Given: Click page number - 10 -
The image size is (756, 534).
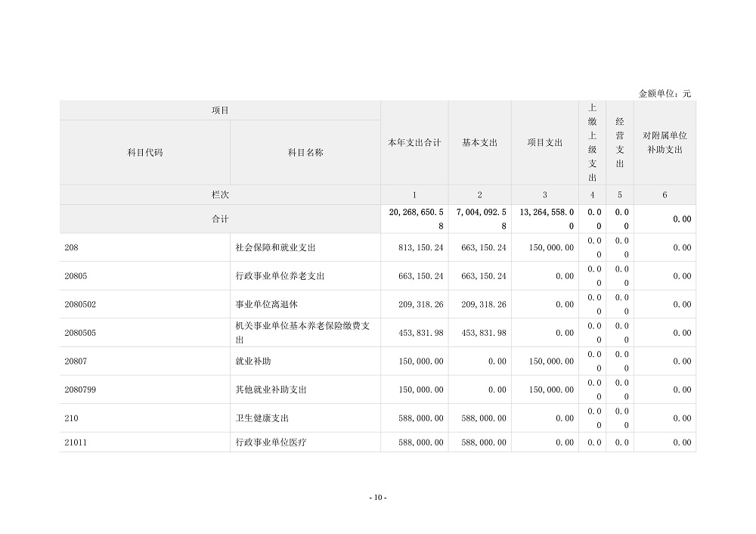Looking at the screenshot, I should [x=378, y=498].
